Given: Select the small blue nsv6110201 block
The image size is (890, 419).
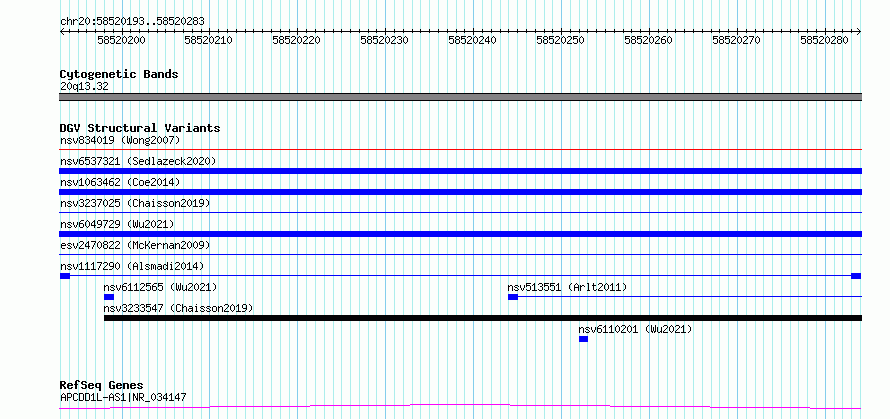Looking at the screenshot, I should 583,339.
